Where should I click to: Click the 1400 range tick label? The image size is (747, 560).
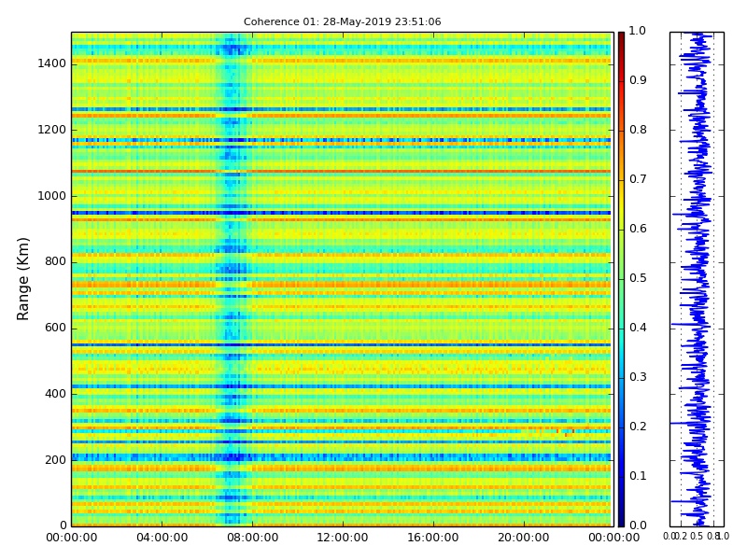tap(52, 63)
